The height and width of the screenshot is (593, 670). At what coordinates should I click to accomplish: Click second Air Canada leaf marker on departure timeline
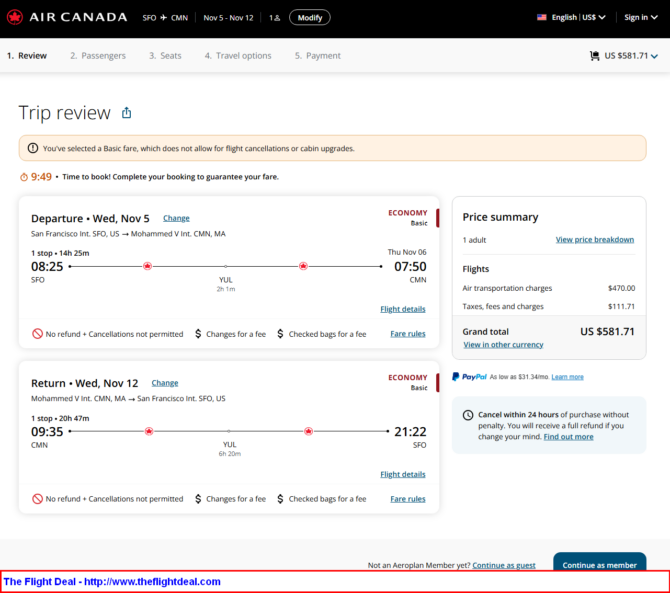[303, 266]
